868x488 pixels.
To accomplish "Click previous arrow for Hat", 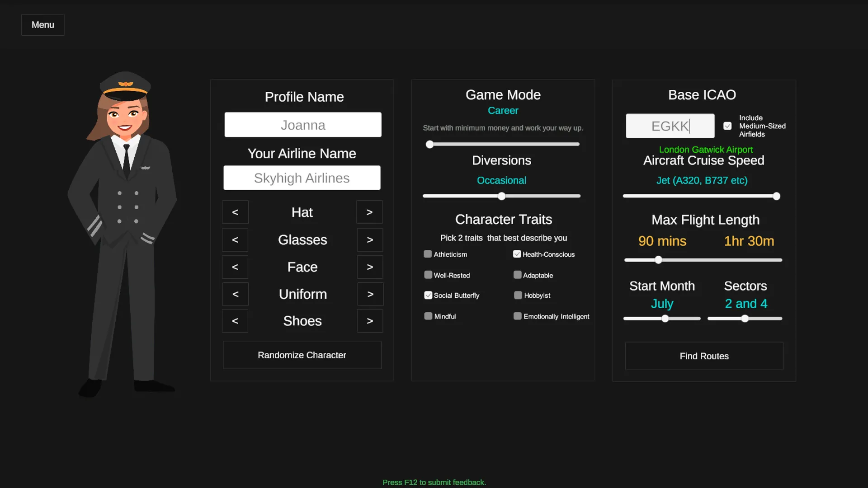I will click(235, 212).
